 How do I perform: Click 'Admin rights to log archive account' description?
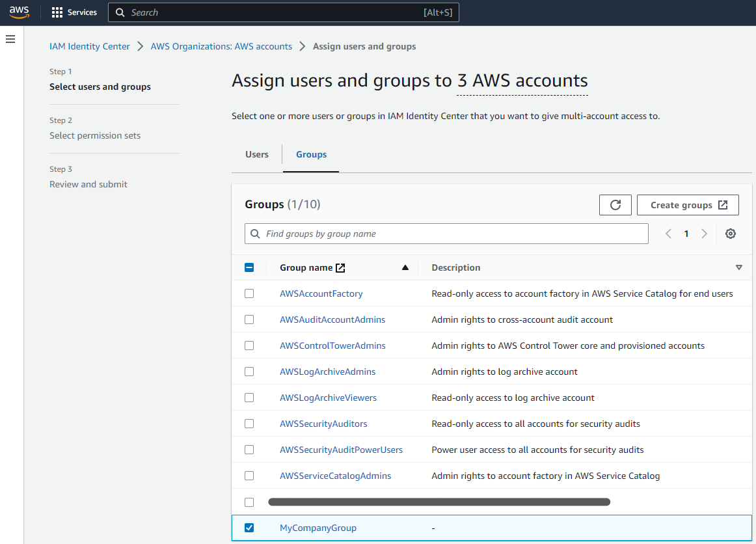pyautogui.click(x=504, y=372)
